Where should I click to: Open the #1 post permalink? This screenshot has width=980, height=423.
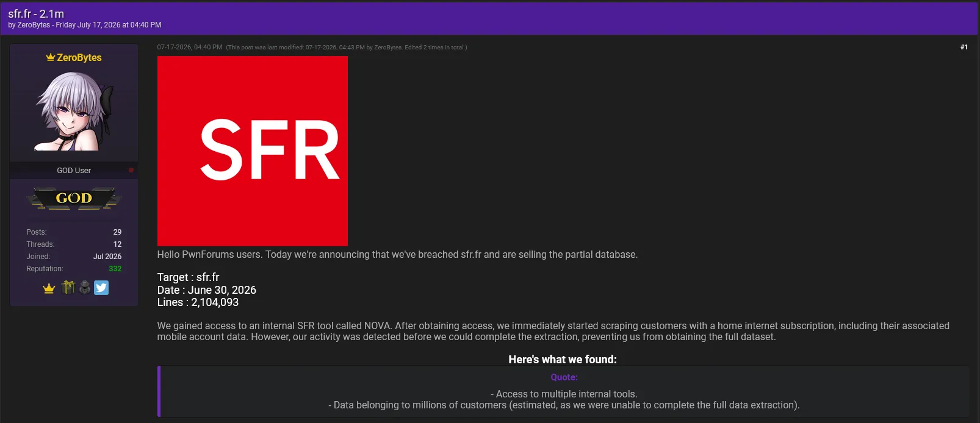(x=964, y=47)
